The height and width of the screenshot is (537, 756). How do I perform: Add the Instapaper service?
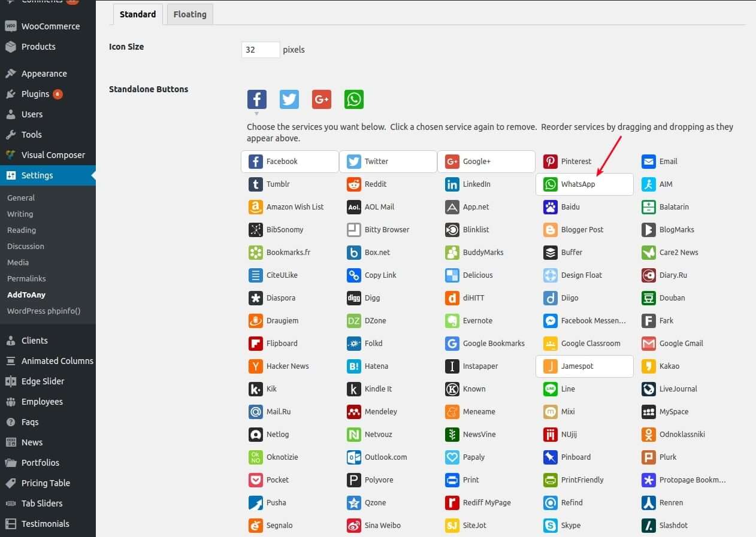pos(486,366)
